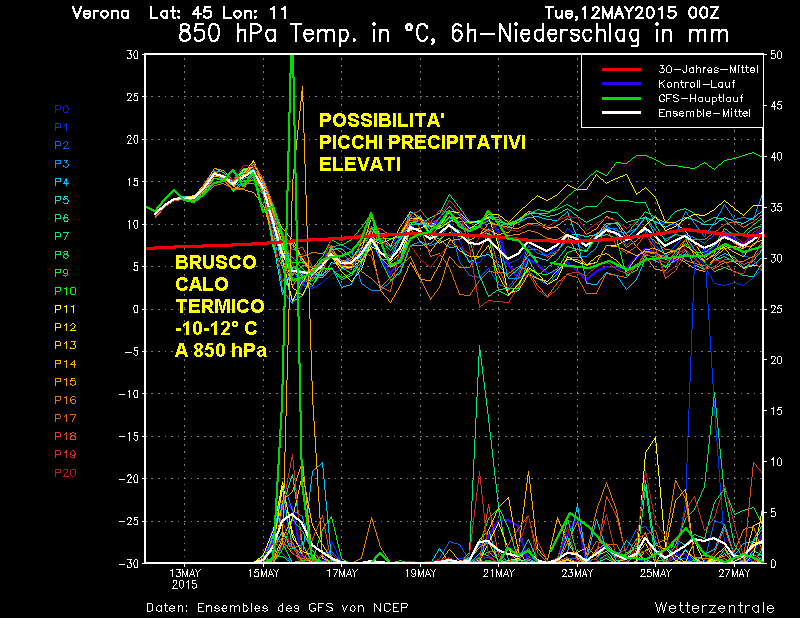The width and height of the screenshot is (800, 618).
Task: Click the -30 value on temperature axis
Action: (129, 563)
